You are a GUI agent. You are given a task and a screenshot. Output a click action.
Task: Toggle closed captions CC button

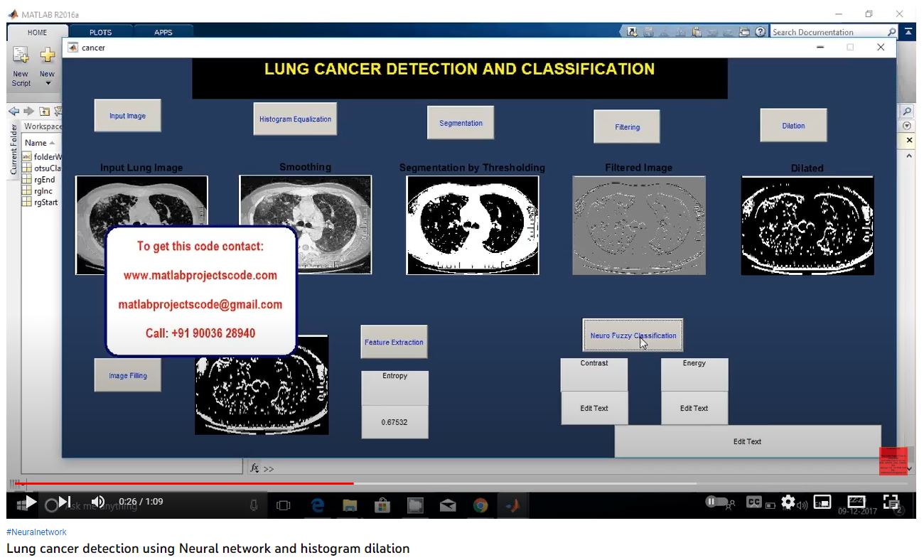754,502
